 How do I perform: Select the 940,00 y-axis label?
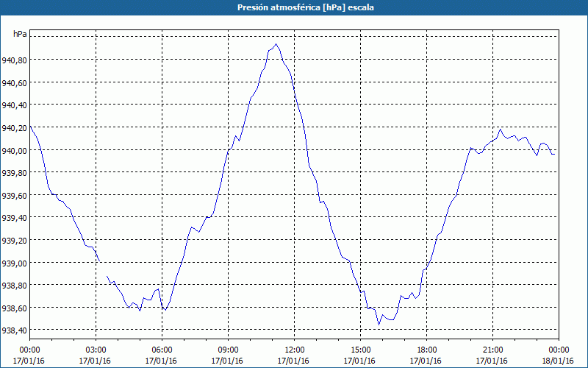click(x=14, y=150)
